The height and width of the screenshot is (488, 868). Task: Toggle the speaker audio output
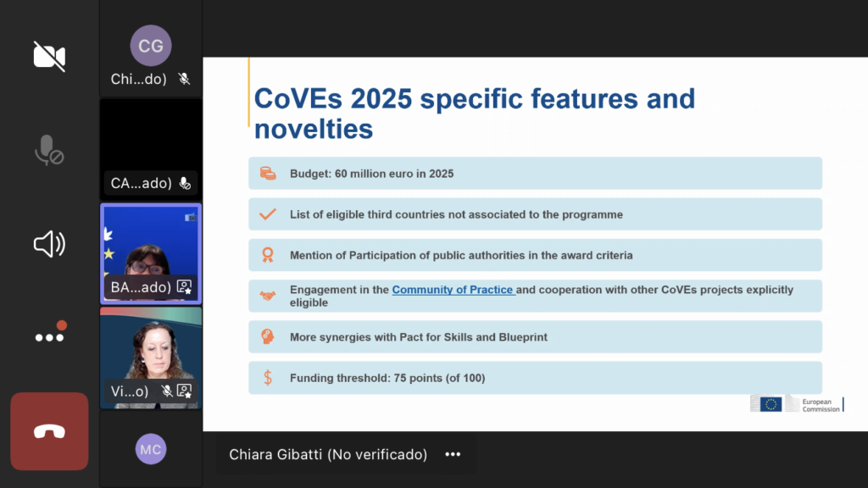(49, 245)
